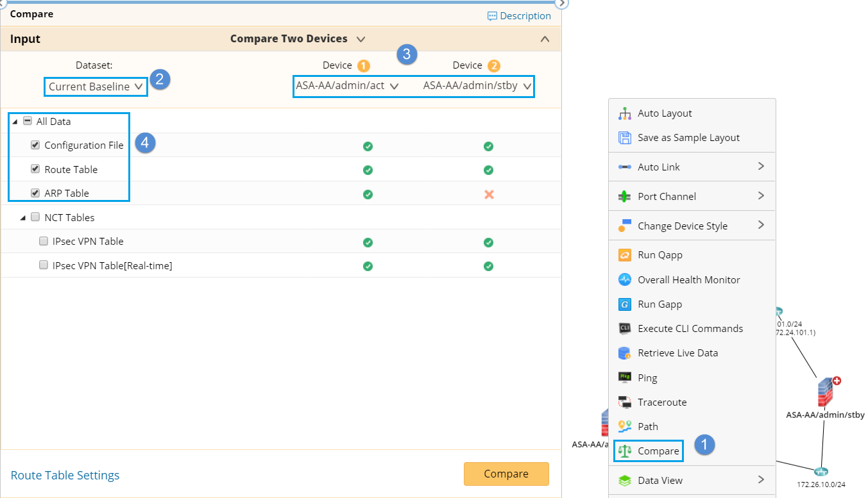The image size is (868, 498).
Task: Uncheck the Configuration File checkbox
Action: point(35,145)
